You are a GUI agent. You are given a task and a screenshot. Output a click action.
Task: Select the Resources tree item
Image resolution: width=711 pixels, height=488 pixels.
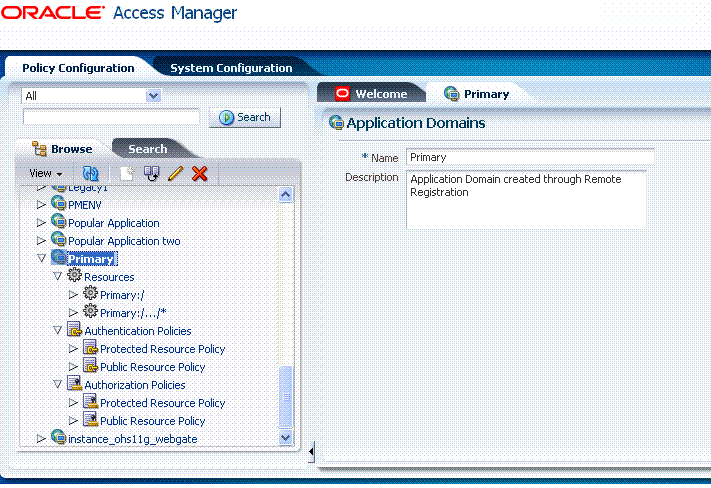coord(109,277)
